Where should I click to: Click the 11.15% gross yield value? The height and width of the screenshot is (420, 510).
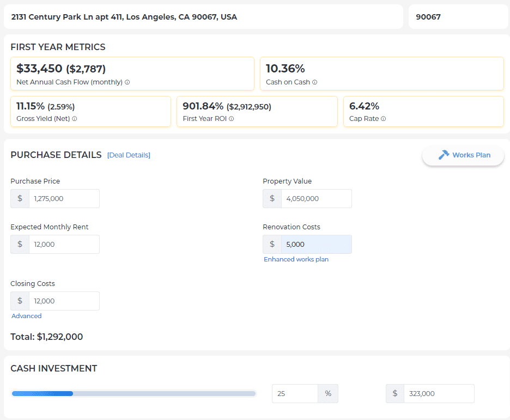31,106
